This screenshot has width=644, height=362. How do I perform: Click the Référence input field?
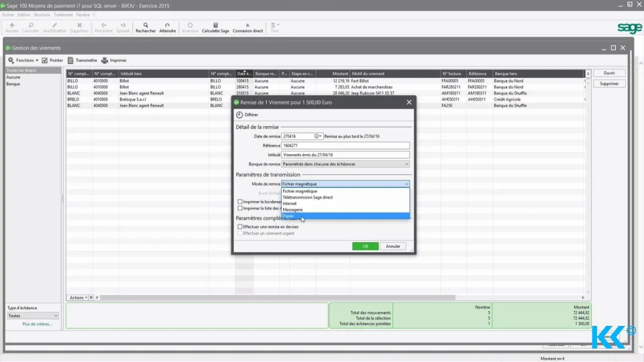[x=345, y=145]
